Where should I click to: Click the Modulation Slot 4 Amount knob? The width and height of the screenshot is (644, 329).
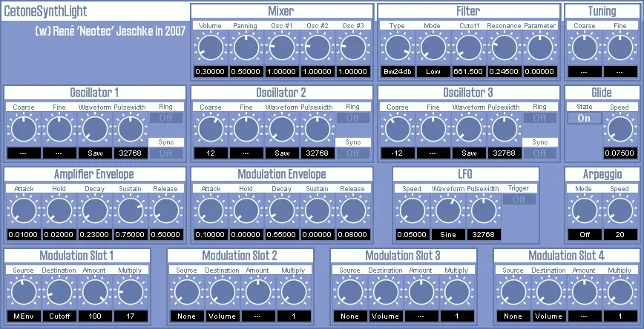[584, 293]
